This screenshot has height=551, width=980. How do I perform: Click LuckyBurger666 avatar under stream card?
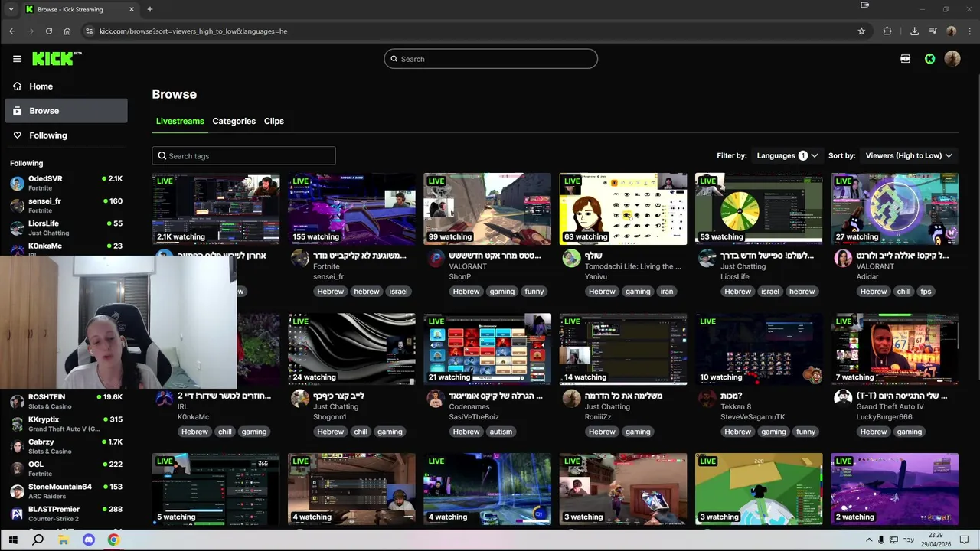(843, 398)
